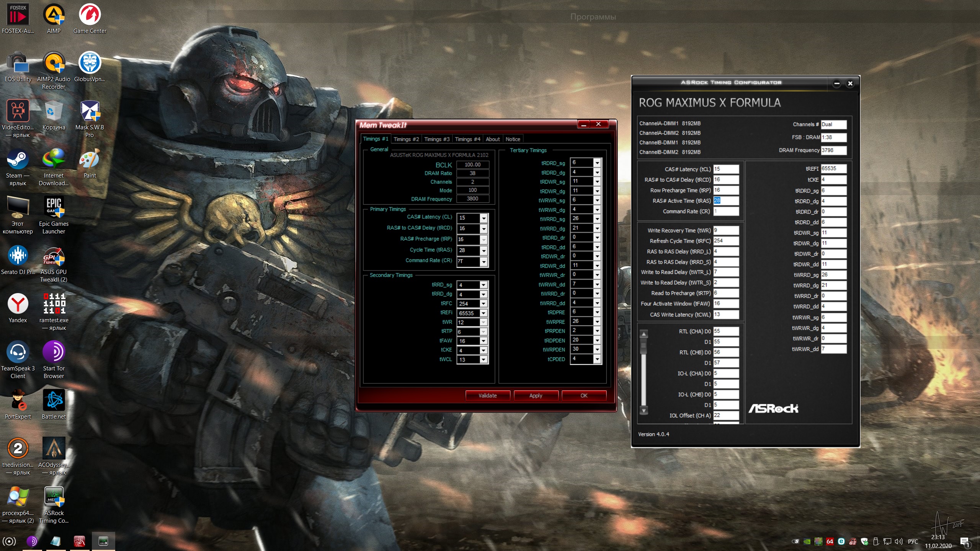Screen dimensions: 980x551
Task: Open the Command Rate (CR) dropdown
Action: point(484,262)
